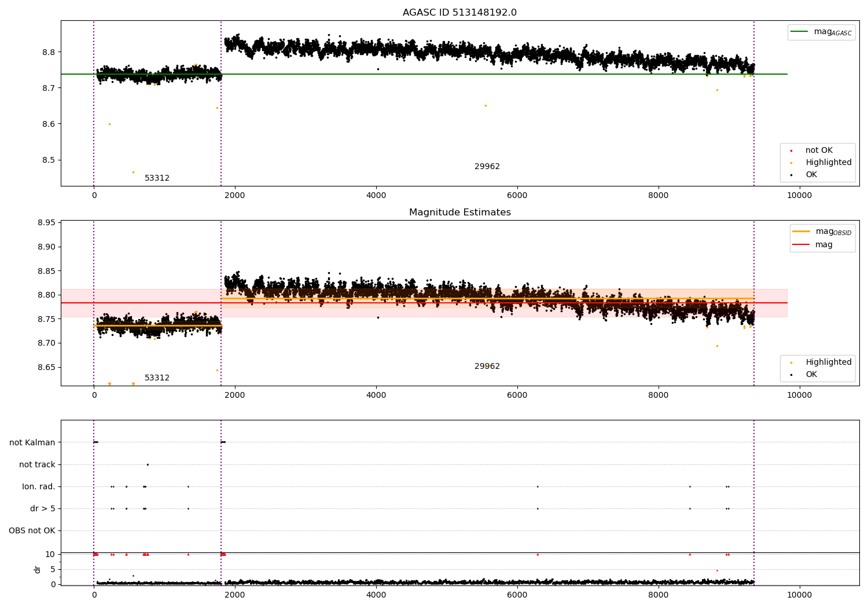
Task: Click the 8.70 tick on the middle plot y-axis
Action: (x=46, y=343)
